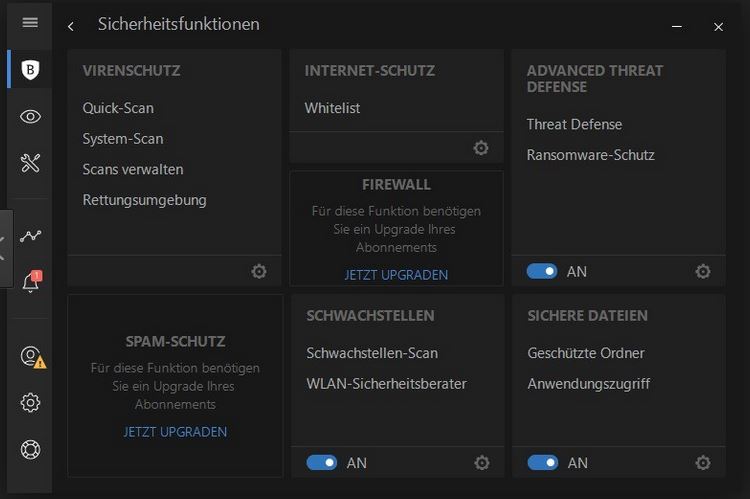750x499 pixels.
Task: Click the Schwachstellen heading
Action: (370, 316)
